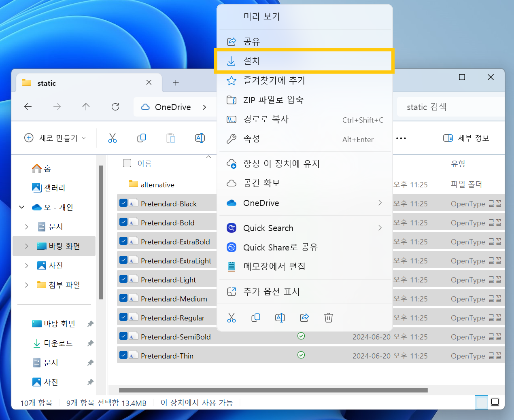Open pinned 바탕 화면 quick access item
Viewport: 514px width, 420px height.
pos(54,324)
